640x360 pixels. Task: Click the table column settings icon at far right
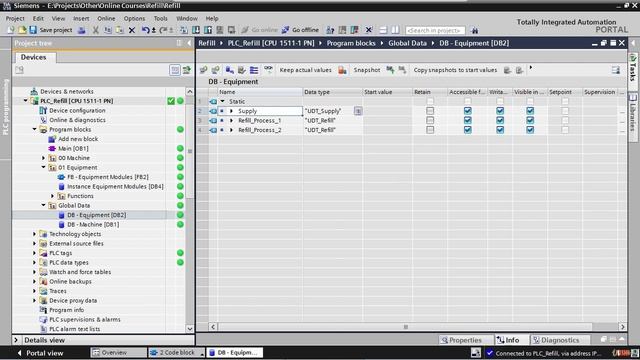[616, 70]
